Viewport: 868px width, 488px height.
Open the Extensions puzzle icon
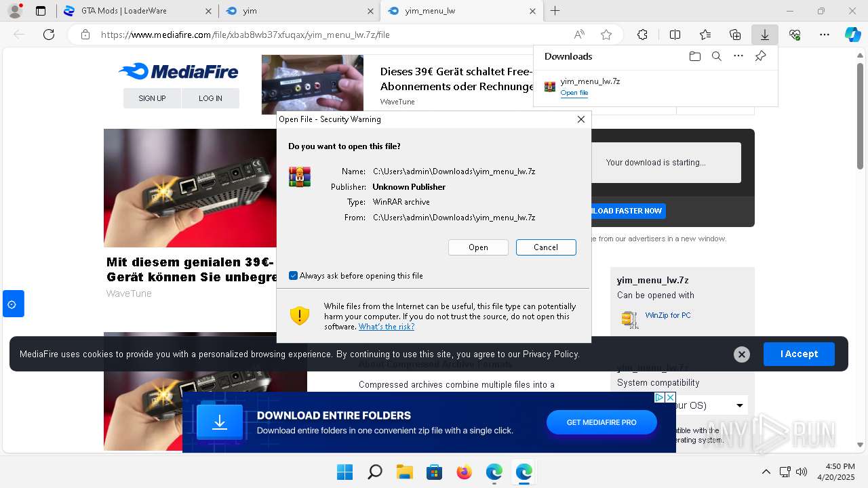click(642, 35)
